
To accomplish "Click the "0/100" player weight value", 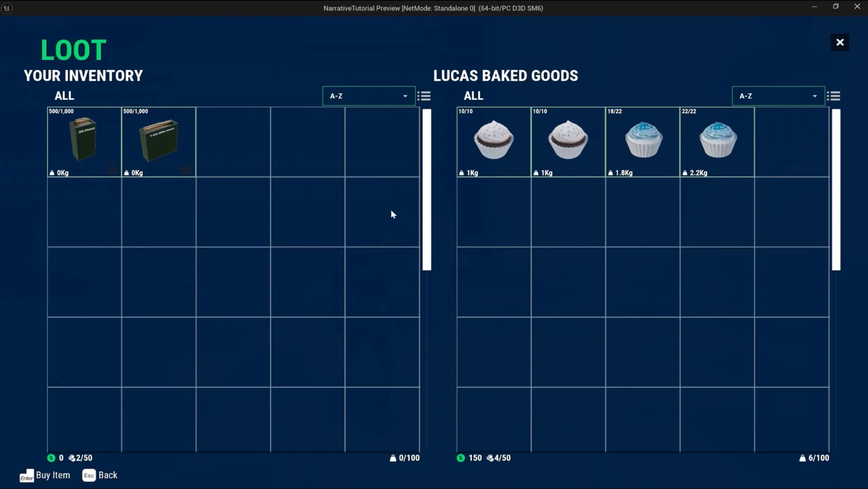I will (409, 458).
